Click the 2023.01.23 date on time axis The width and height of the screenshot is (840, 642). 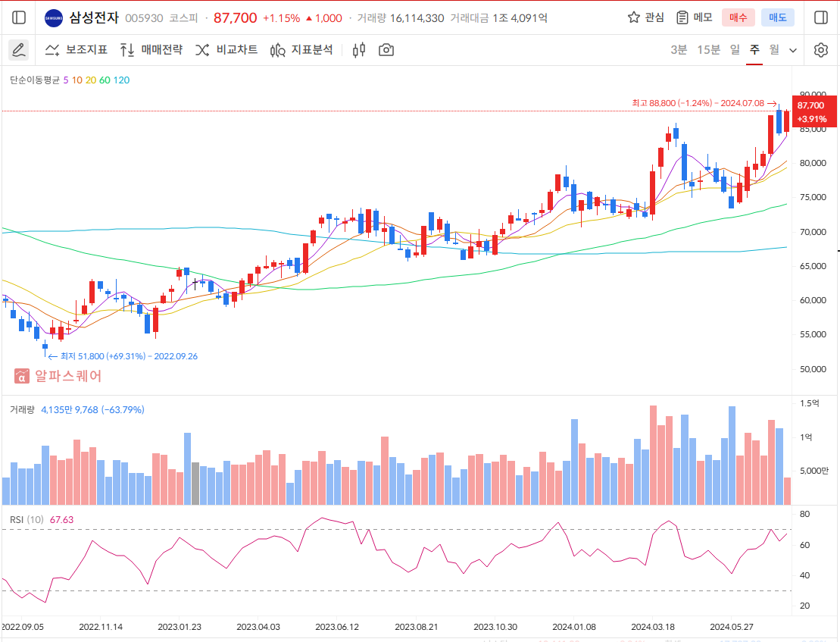(180, 626)
